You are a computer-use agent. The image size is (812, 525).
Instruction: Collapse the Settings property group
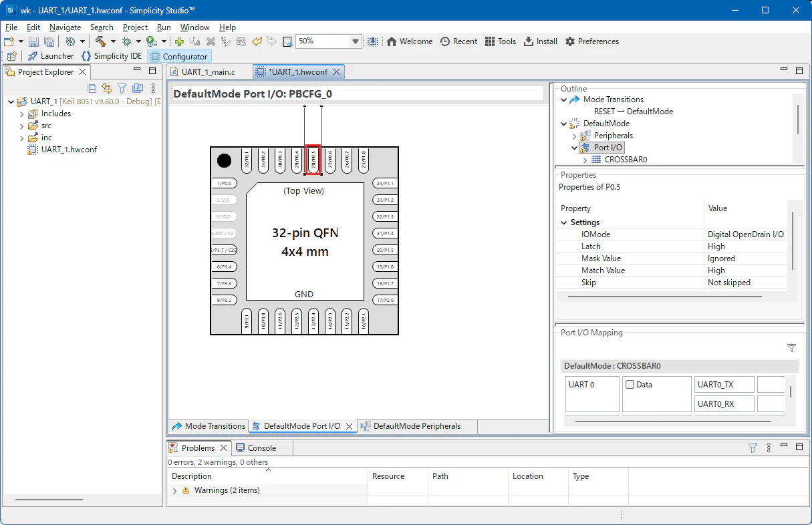click(x=563, y=223)
